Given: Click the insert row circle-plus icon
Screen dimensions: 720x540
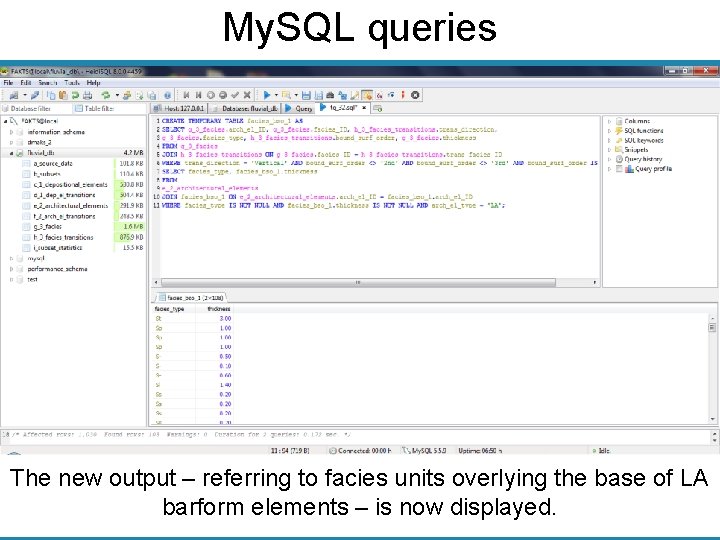Looking at the screenshot, I should (x=210, y=95).
